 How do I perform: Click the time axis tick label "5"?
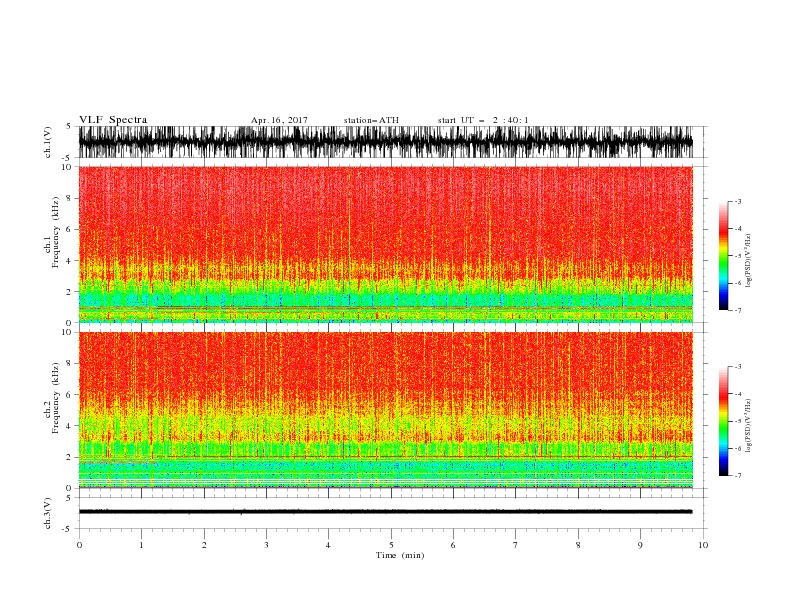(391, 545)
